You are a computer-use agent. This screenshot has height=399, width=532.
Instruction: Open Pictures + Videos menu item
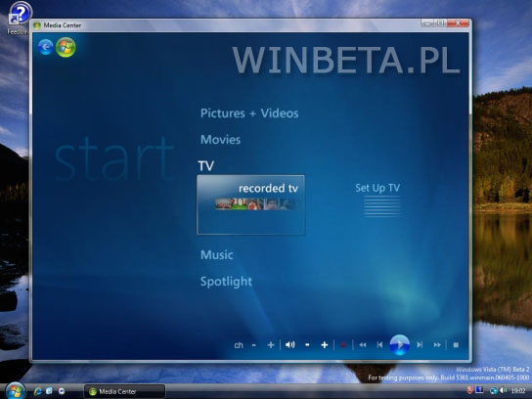pyautogui.click(x=249, y=113)
